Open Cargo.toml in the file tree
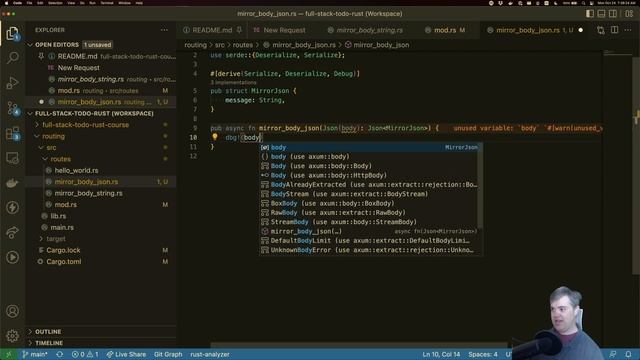This screenshot has height=360, width=640. (64, 262)
